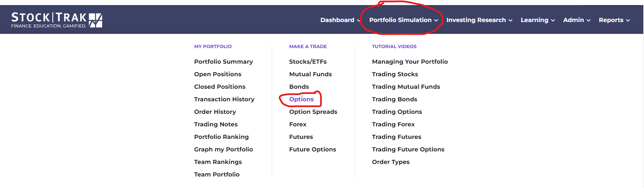644x188 pixels.
Task: Expand the Investing Research menu
Action: coord(479,20)
